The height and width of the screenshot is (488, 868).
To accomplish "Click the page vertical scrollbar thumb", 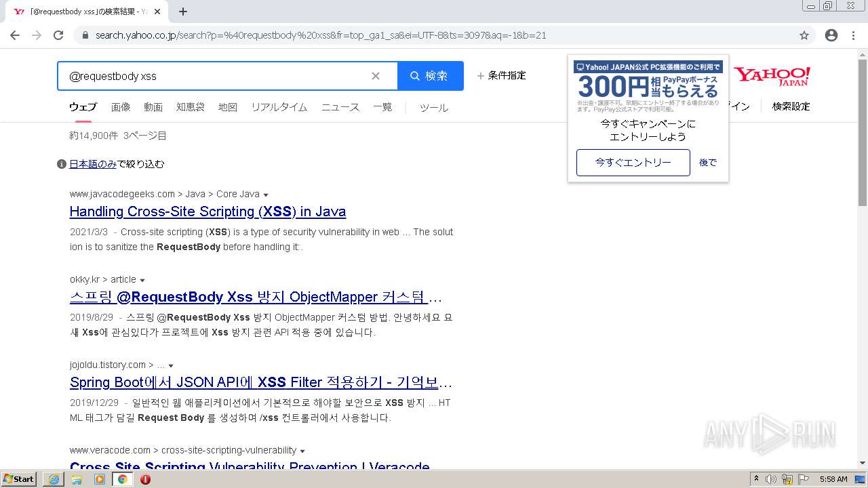I will coord(863,132).
